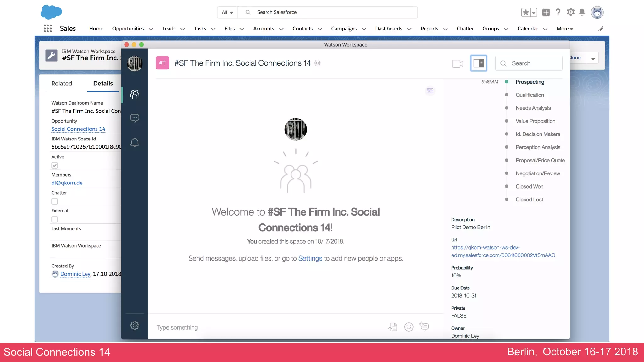Open the Dominic Ley creator link

pos(75,274)
